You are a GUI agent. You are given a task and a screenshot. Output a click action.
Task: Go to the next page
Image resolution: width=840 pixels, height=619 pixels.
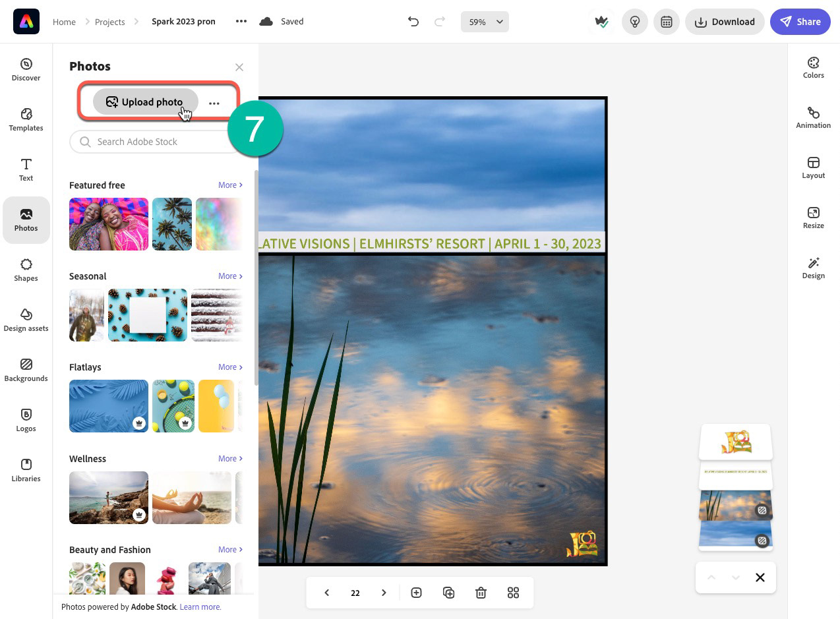tap(384, 593)
